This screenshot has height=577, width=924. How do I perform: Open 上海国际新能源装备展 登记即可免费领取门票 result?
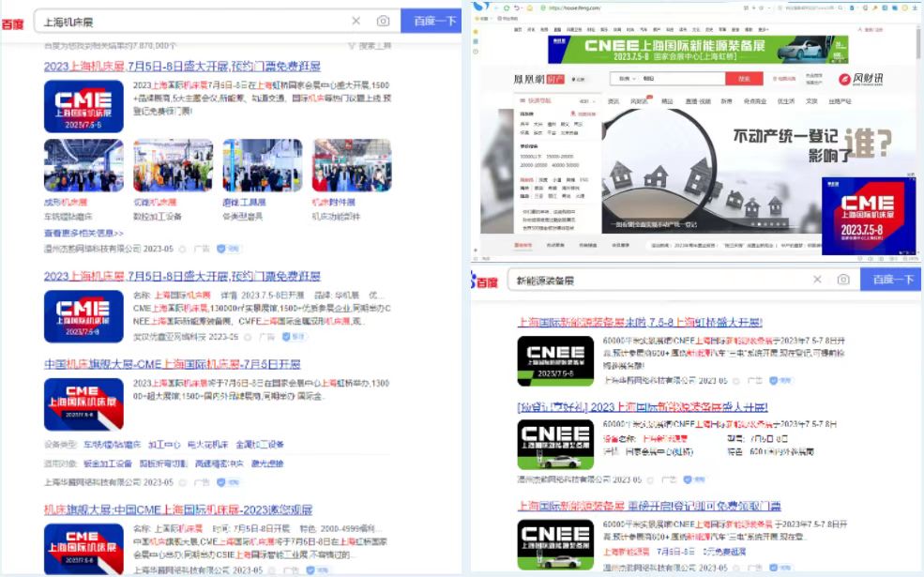pyautogui.click(x=649, y=506)
